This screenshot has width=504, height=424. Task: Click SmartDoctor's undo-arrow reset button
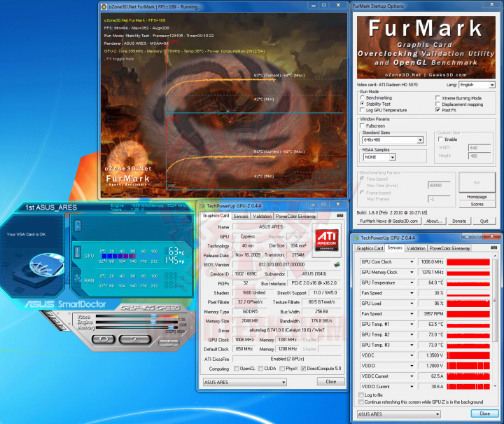103,338
